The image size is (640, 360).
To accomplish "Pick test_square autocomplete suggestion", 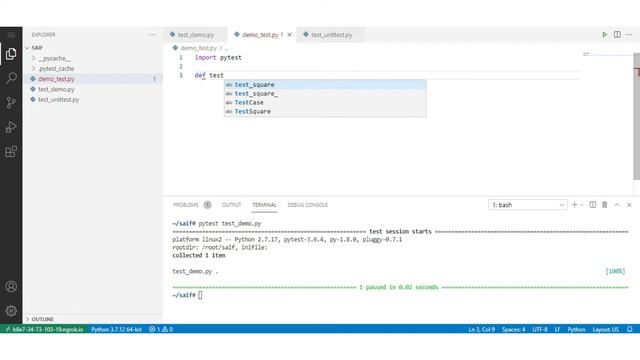I will (x=325, y=84).
